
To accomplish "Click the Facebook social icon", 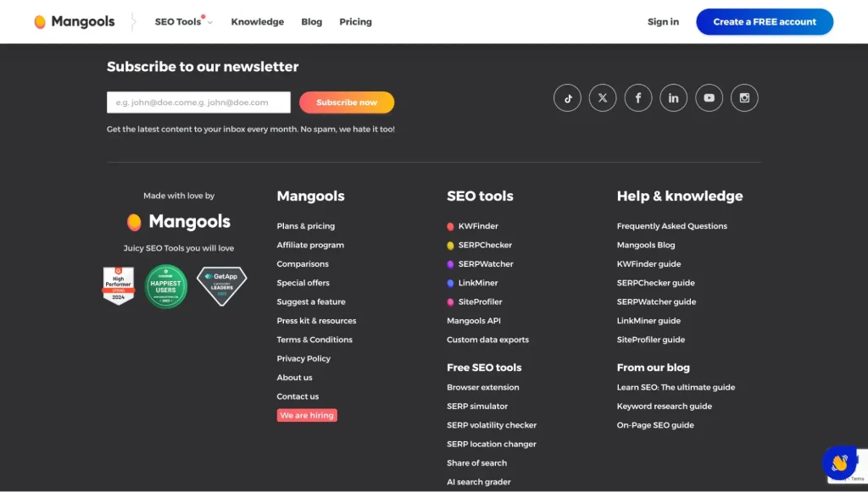I will click(x=638, y=98).
